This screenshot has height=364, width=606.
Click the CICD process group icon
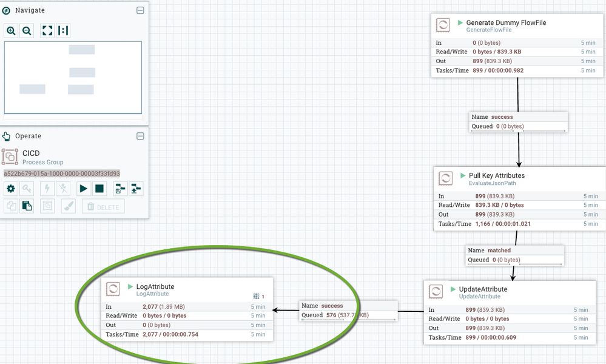click(x=10, y=157)
